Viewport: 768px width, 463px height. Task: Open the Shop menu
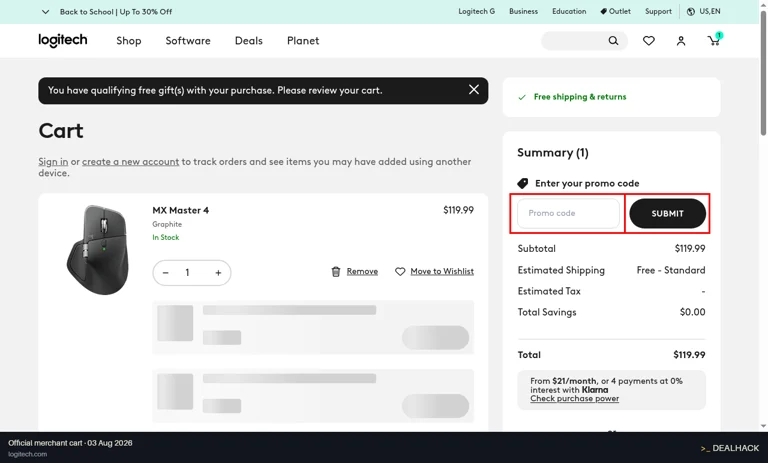click(x=129, y=41)
